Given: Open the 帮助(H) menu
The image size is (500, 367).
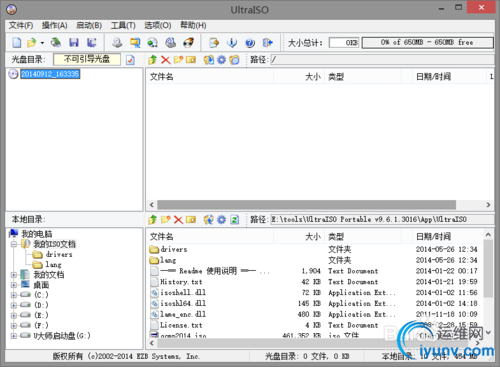Looking at the screenshot, I should coord(193,25).
